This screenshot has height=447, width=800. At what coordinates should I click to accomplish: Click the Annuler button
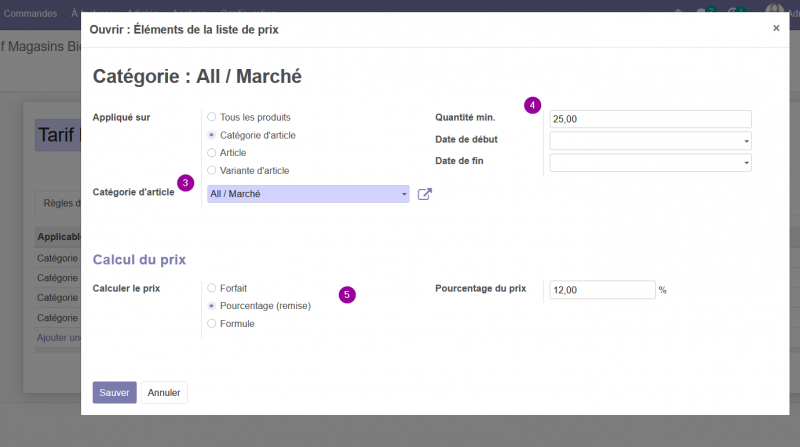tap(164, 392)
